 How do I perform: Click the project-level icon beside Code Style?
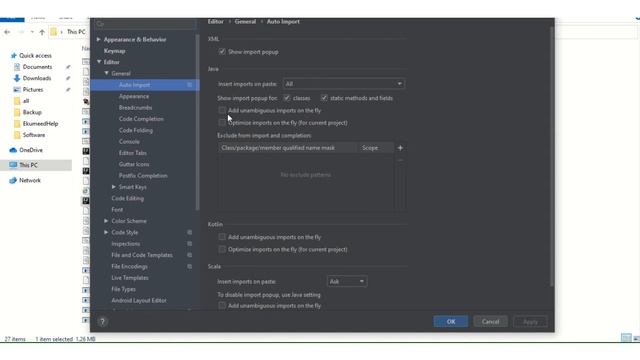point(190,232)
